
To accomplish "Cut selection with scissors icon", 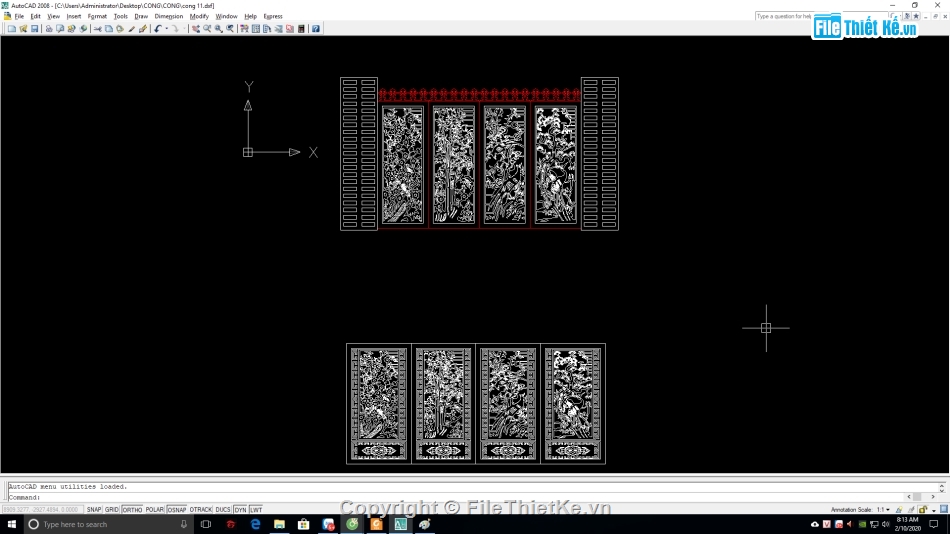I will [x=98, y=28].
